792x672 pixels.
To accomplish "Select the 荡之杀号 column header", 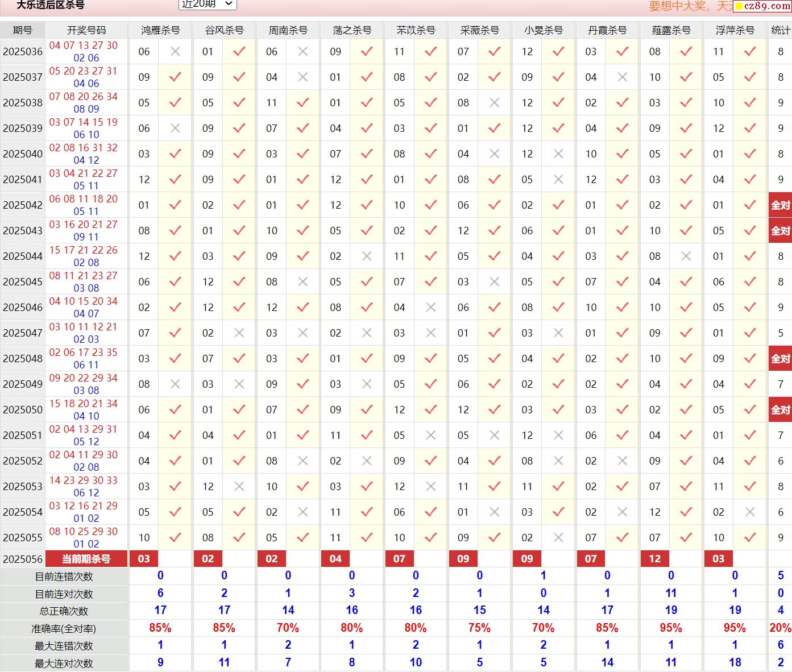I will coord(352,30).
